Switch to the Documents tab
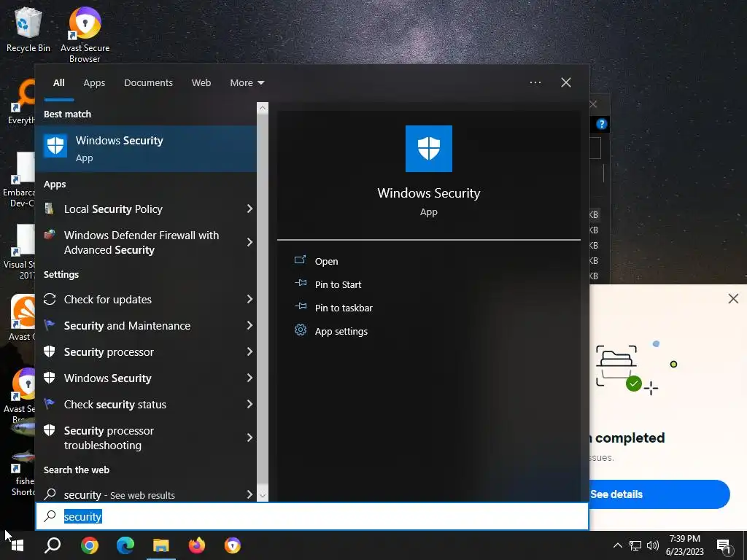747x560 pixels. click(x=148, y=83)
